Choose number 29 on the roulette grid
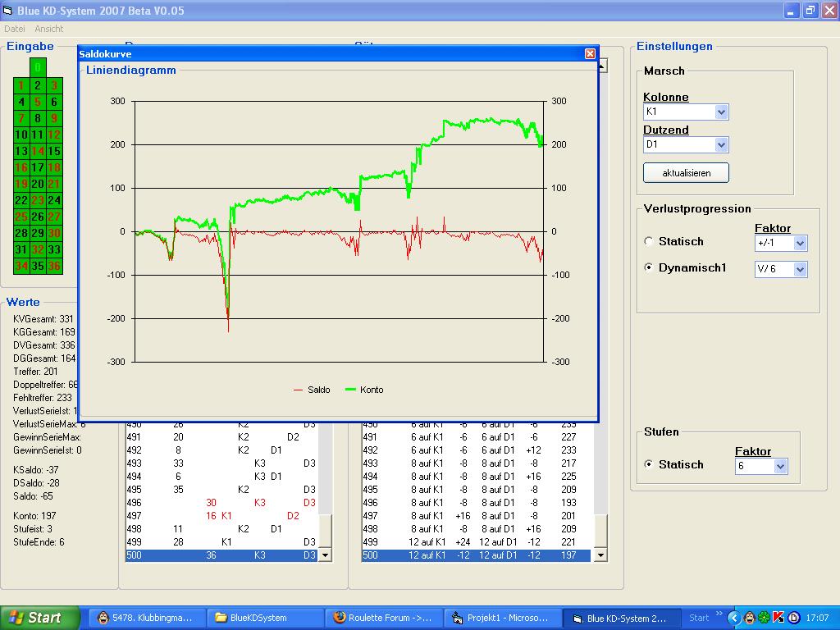The width and height of the screenshot is (840, 630). [x=38, y=233]
